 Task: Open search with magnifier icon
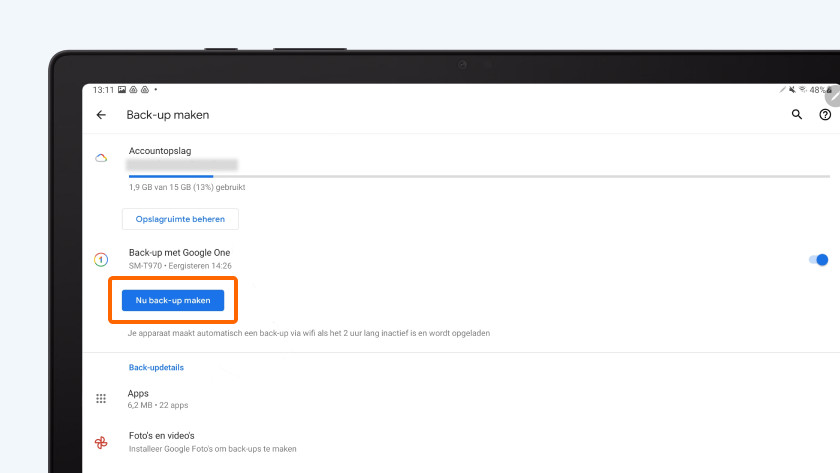click(797, 114)
